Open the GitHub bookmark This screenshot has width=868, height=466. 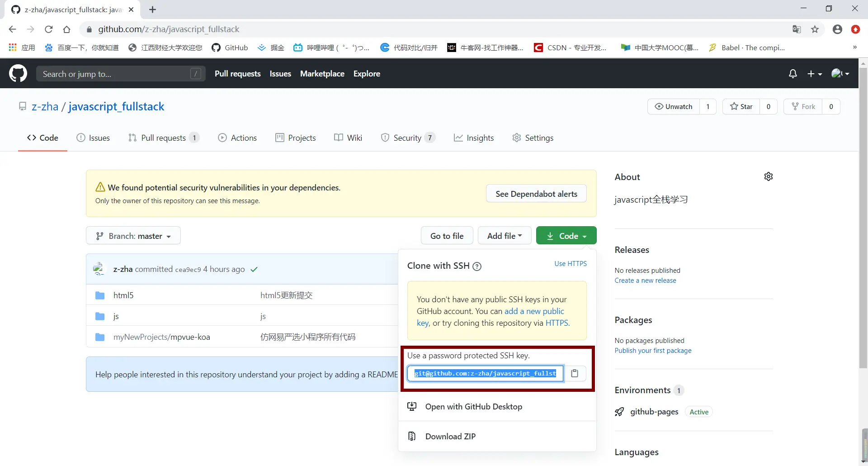230,48
